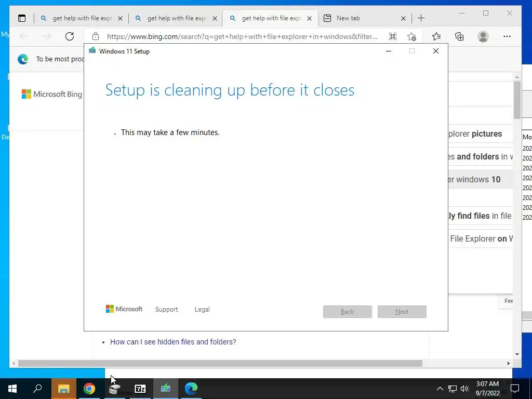Open Microsoft Edge from the taskbar
This screenshot has width=532, height=399.
pos(191,389)
